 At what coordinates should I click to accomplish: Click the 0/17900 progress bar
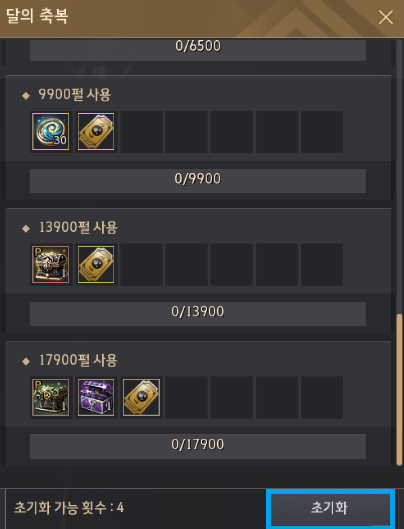(x=198, y=446)
